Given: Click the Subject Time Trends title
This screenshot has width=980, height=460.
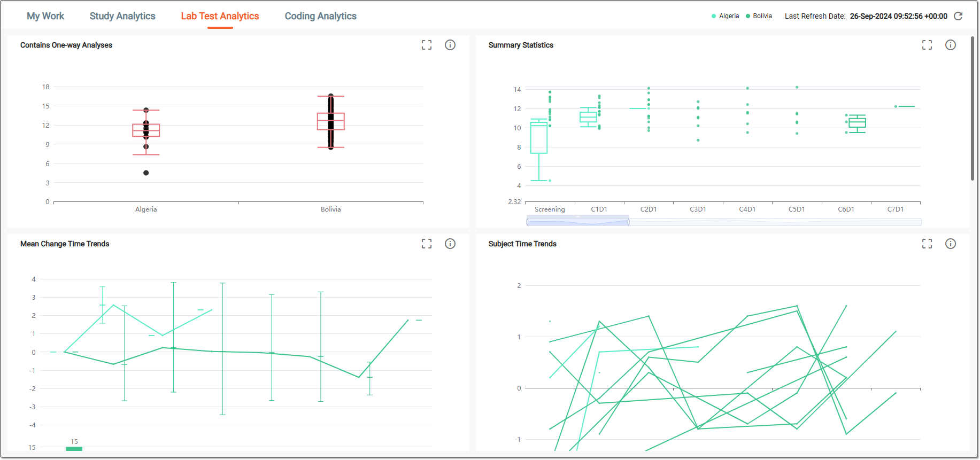Looking at the screenshot, I should pyautogui.click(x=522, y=244).
